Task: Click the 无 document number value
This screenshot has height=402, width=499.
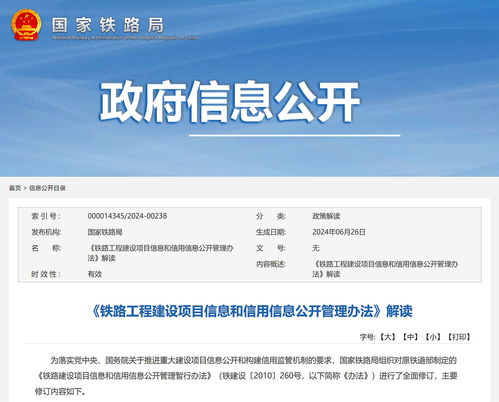Action: tap(316, 248)
